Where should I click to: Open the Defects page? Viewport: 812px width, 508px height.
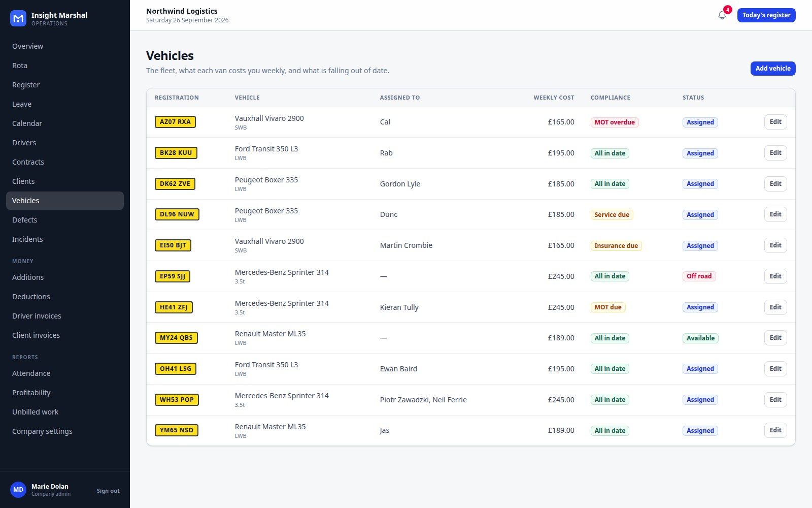click(x=65, y=220)
